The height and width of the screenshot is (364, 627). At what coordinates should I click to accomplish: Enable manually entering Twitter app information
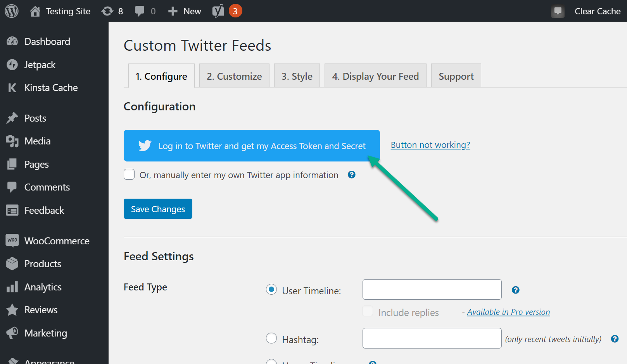click(x=129, y=174)
